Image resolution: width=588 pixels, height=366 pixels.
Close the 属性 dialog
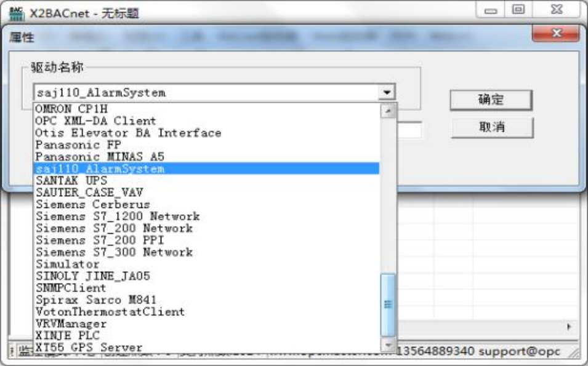[x=556, y=34]
